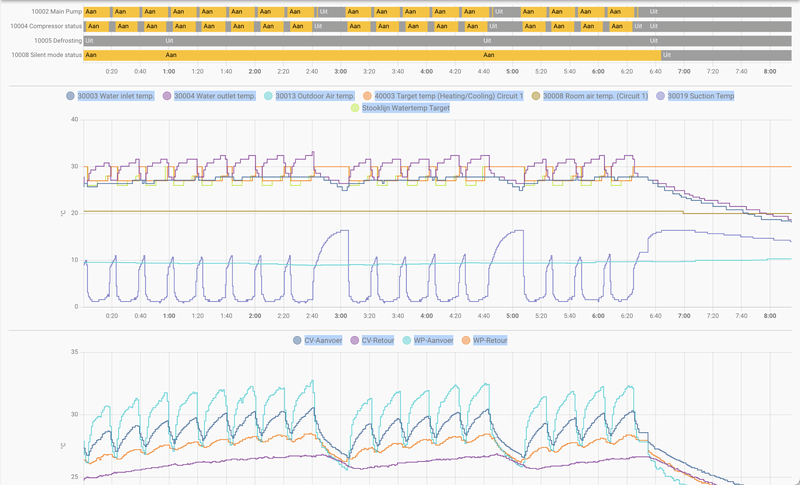Screen dimensions: 800x485
Task: Click the WP-Retour orange color dot
Action: point(466,340)
